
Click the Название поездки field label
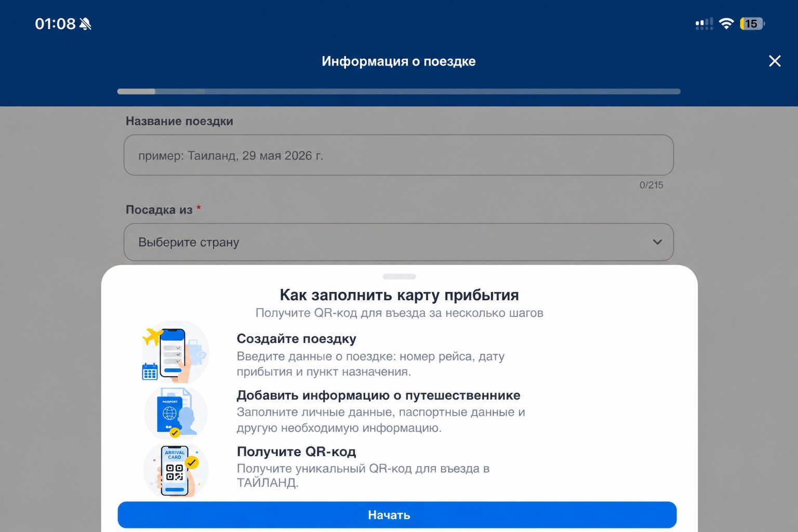click(x=179, y=121)
